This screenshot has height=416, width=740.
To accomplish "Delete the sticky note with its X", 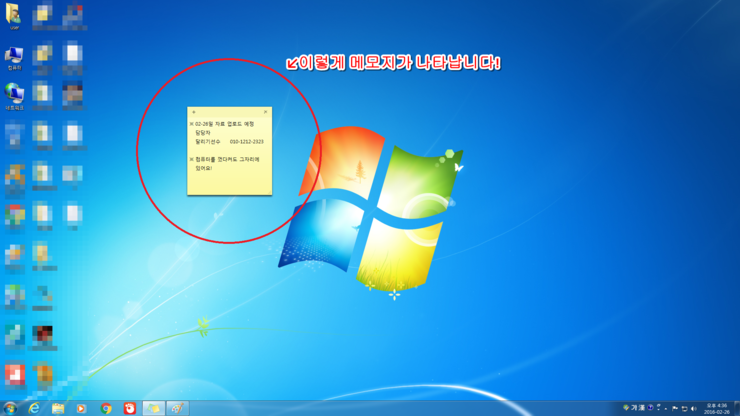I will click(x=265, y=112).
